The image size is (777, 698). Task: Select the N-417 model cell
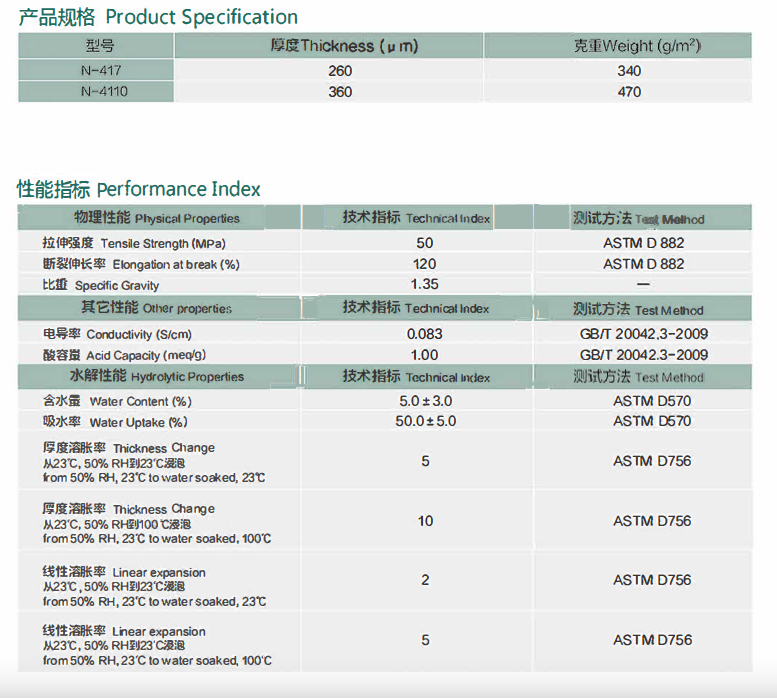tap(95, 71)
